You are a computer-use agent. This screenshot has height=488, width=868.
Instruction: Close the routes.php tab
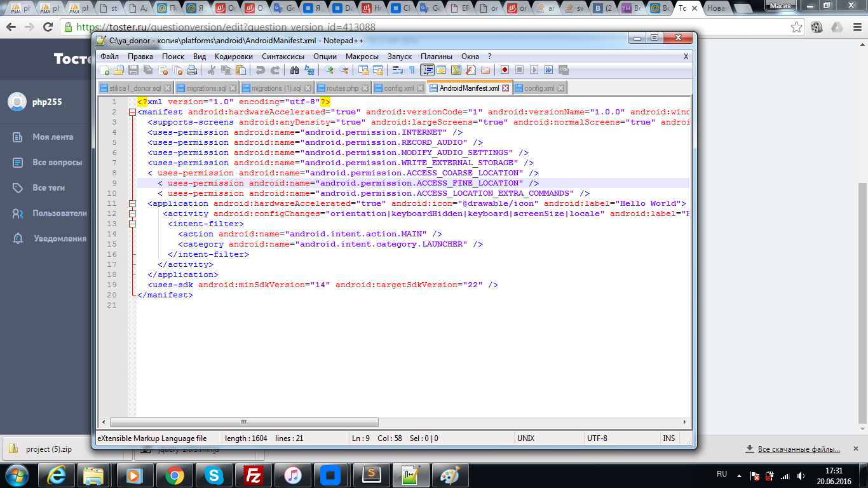tap(365, 88)
